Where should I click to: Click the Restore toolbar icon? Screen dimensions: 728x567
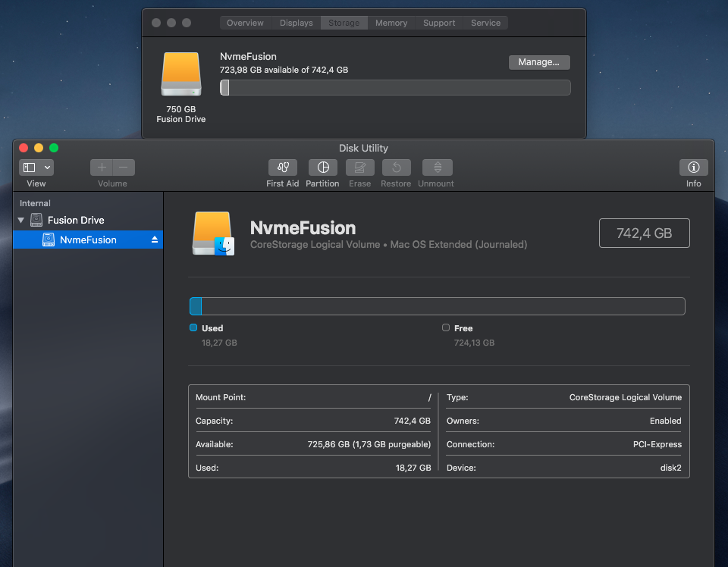[396, 168]
